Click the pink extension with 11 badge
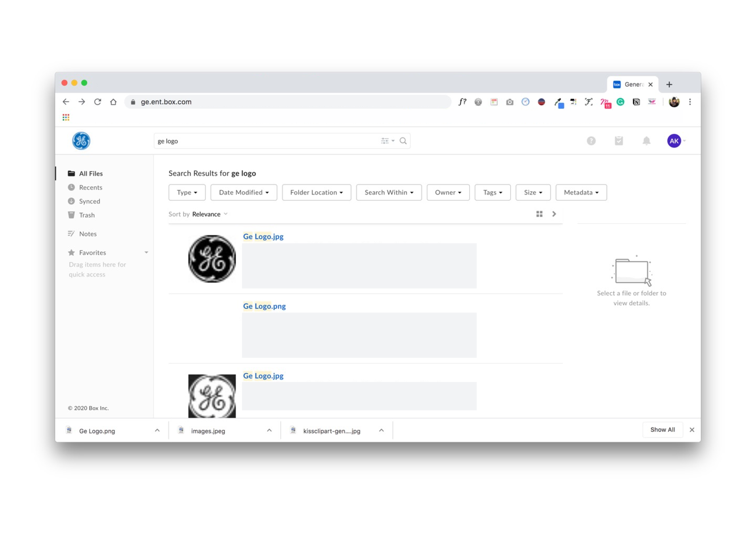756x538 pixels. pos(605,103)
